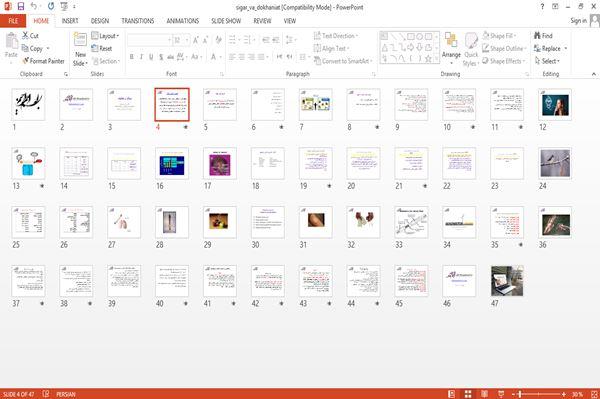Click the Numbering list icon
600x399 pixels.
click(246, 40)
